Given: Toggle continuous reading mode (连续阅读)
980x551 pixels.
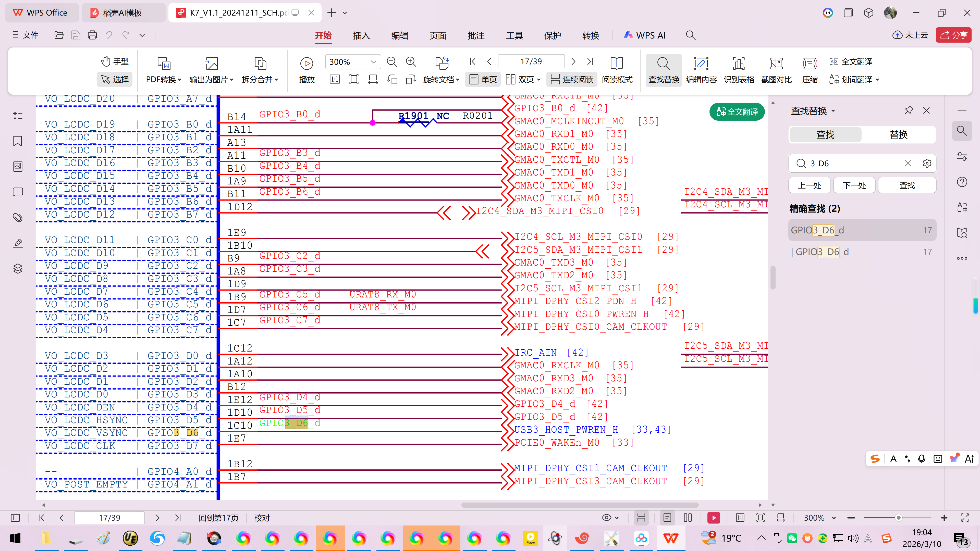Looking at the screenshot, I should [572, 80].
